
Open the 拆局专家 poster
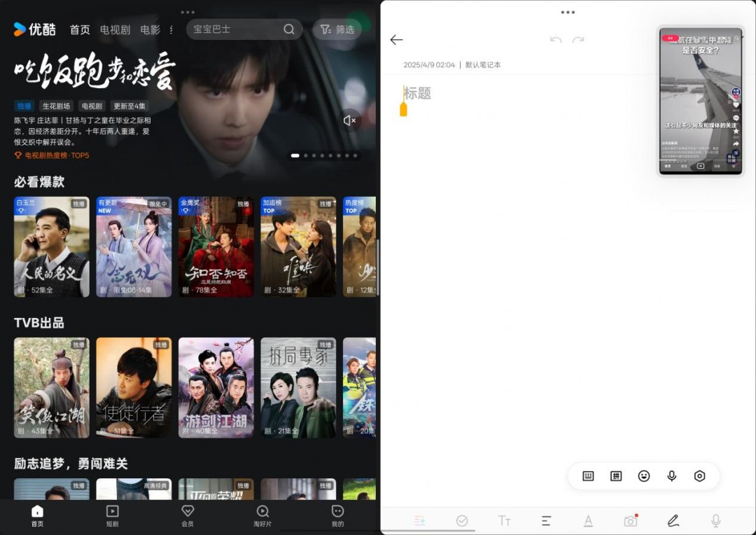coord(298,388)
